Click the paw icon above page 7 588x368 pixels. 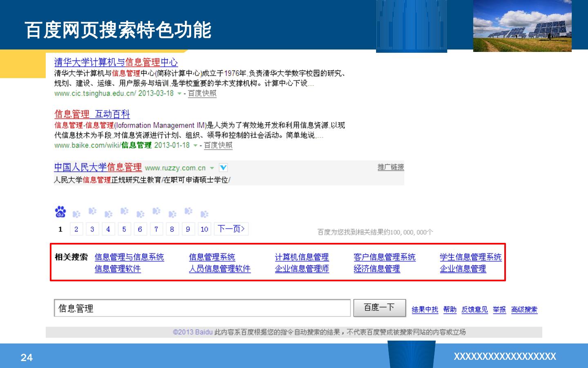(x=156, y=211)
